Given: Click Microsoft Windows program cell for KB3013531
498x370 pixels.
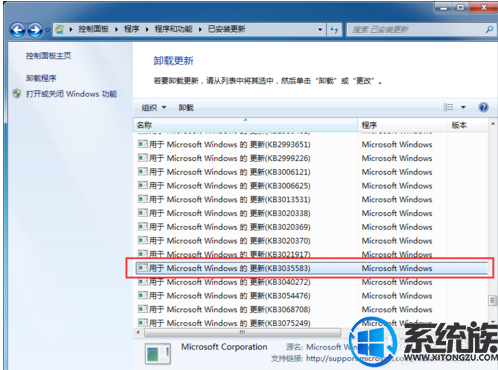Looking at the screenshot, I should click(397, 200).
